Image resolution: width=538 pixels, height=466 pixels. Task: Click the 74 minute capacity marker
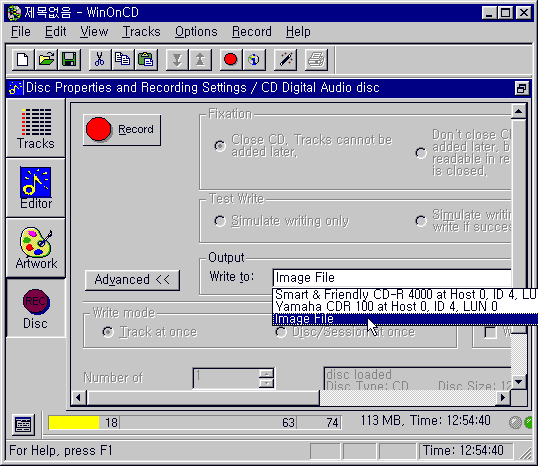pyautogui.click(x=332, y=423)
